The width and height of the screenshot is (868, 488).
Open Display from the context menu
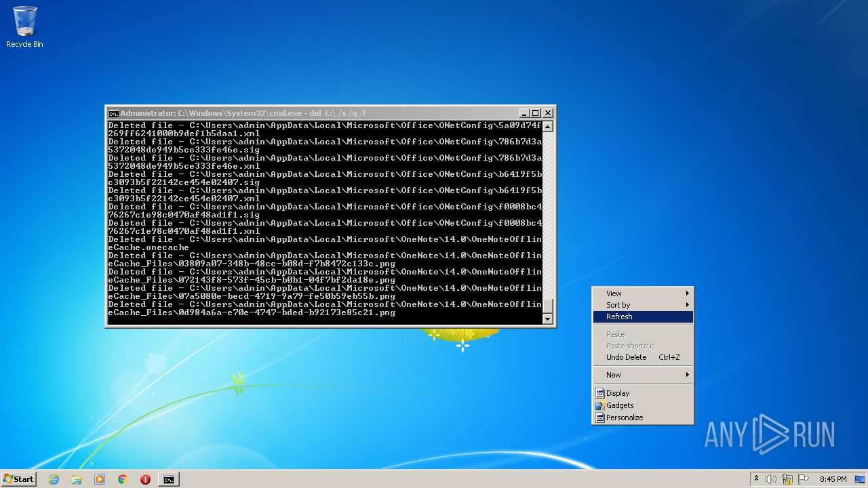point(643,393)
